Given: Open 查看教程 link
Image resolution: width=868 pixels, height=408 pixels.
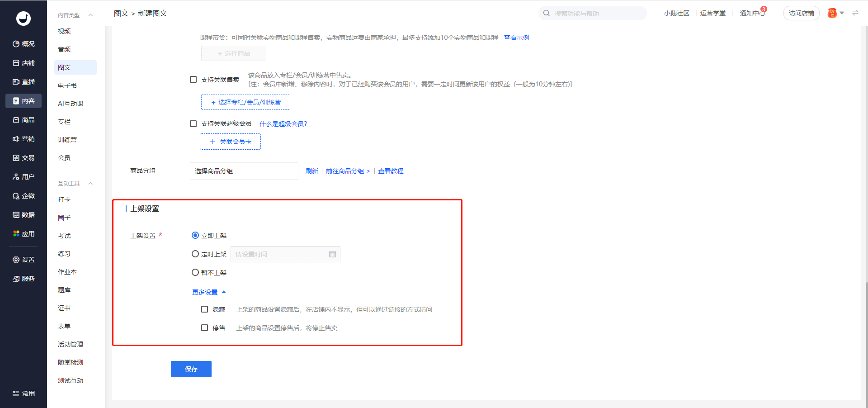Looking at the screenshot, I should [391, 171].
